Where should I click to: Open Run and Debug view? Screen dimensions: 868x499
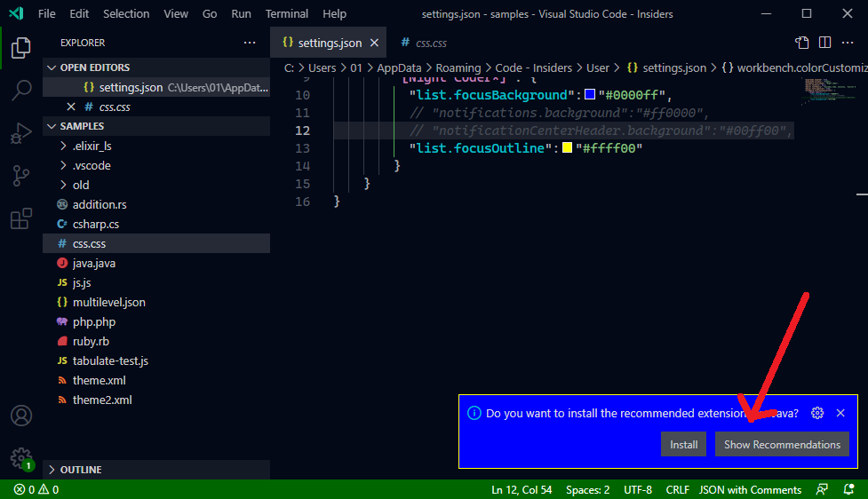click(21, 133)
